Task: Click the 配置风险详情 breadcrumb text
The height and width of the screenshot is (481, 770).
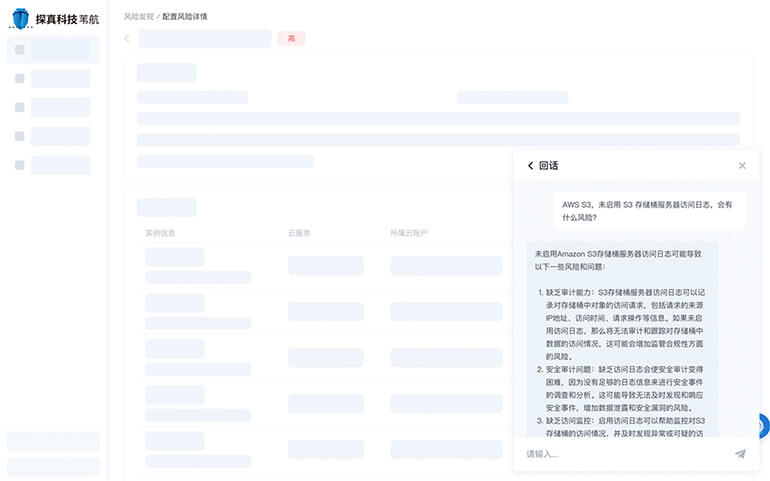Action: tap(185, 16)
